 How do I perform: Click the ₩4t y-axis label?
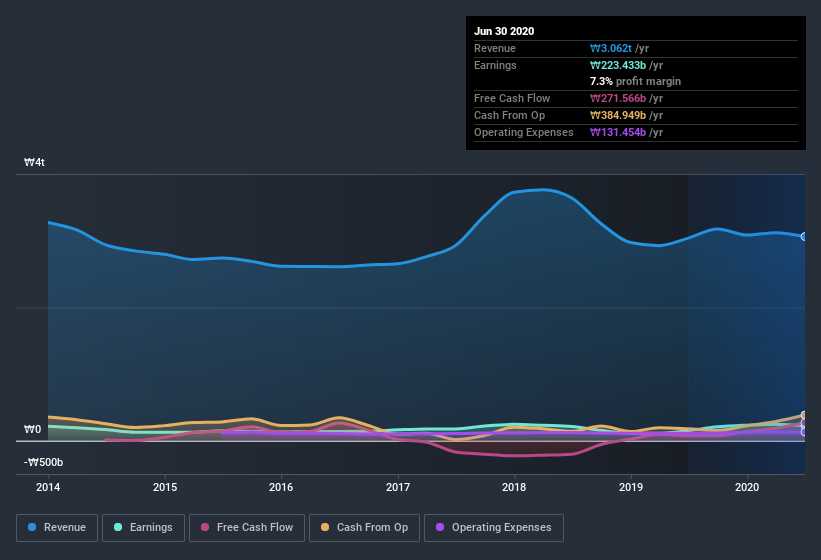click(x=34, y=162)
